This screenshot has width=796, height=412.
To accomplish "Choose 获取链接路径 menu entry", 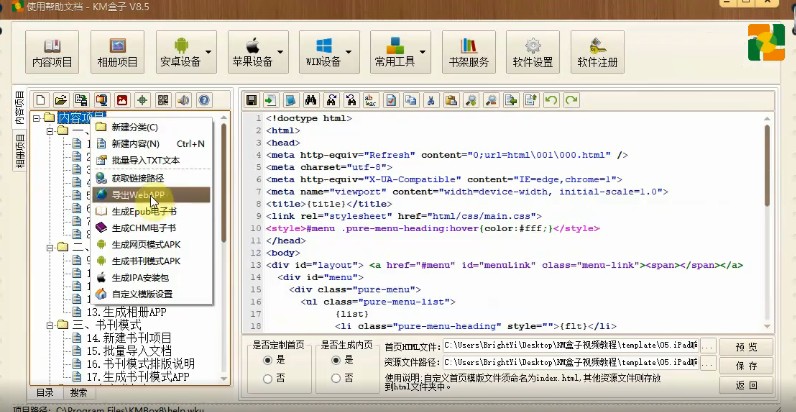I will 151,178.
